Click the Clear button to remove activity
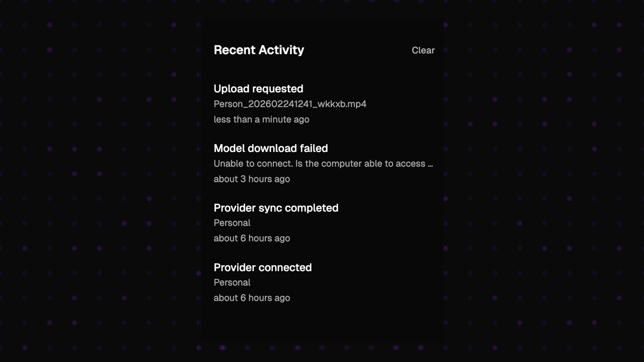The height and width of the screenshot is (362, 644). point(423,50)
